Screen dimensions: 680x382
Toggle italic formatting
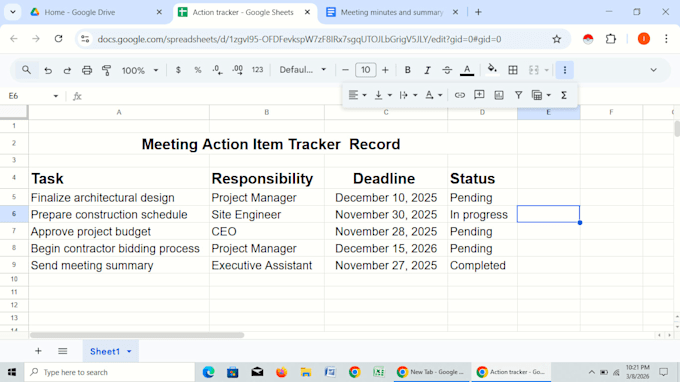pos(427,70)
